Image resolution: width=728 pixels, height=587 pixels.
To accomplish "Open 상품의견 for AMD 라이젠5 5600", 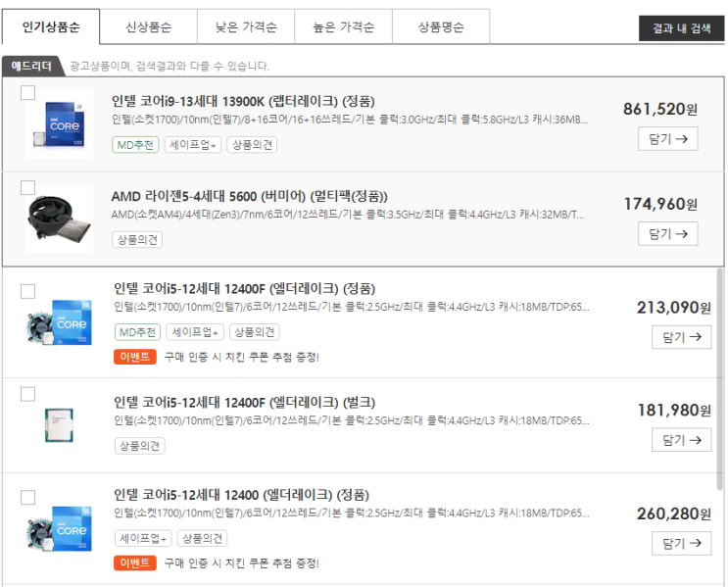I will [137, 240].
